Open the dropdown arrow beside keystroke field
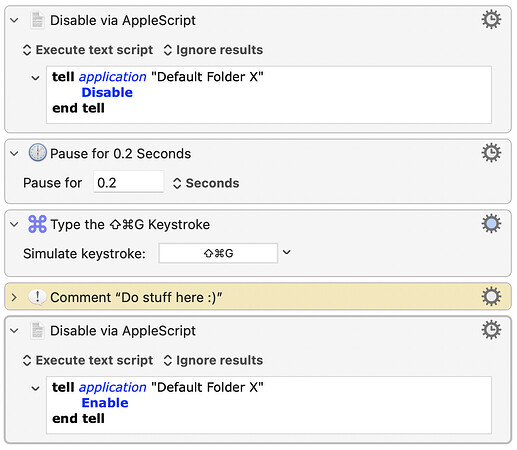This screenshot has height=450, width=517. pyautogui.click(x=287, y=252)
